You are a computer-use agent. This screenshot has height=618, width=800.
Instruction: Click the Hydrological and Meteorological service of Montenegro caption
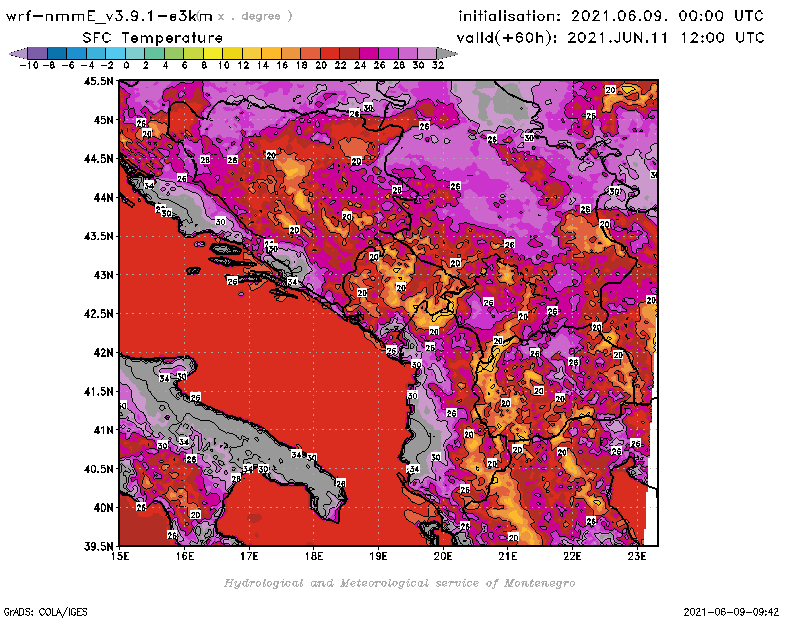click(399, 583)
